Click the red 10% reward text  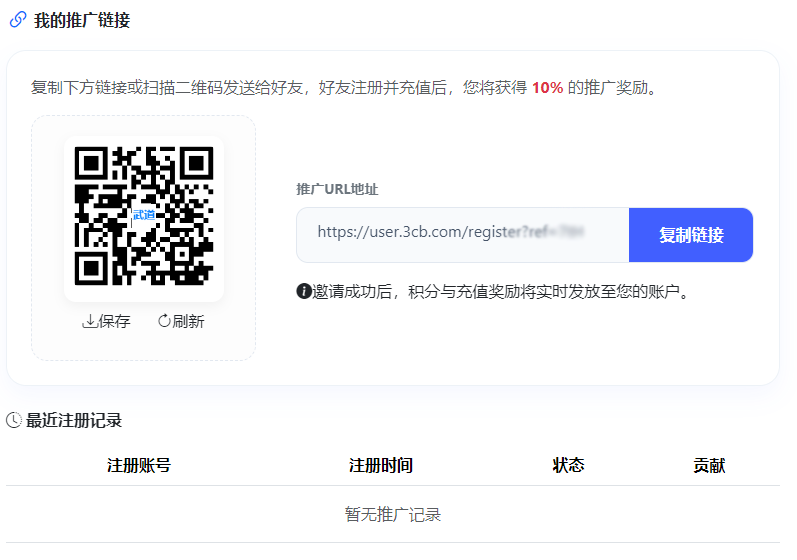point(547,88)
